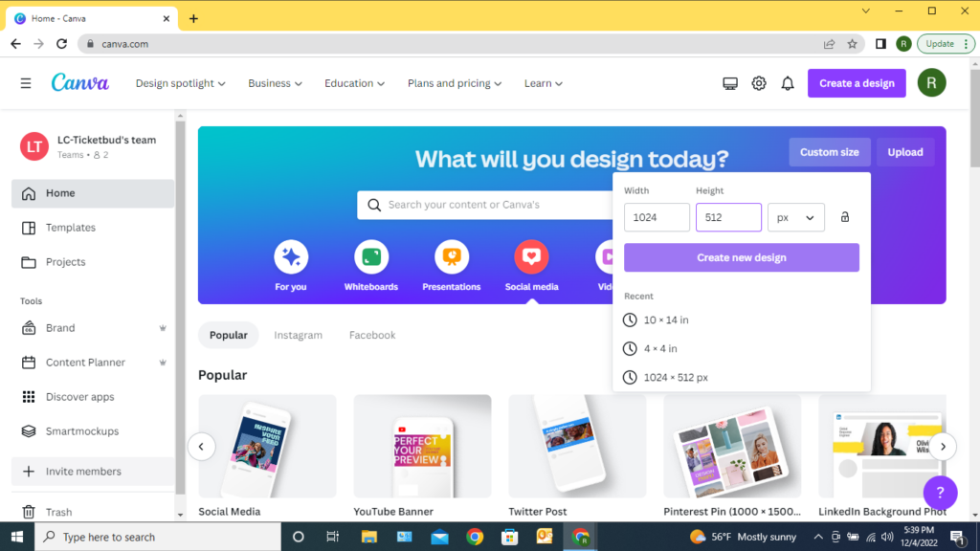
Task: Open File Explorer from the taskbar
Action: click(368, 537)
